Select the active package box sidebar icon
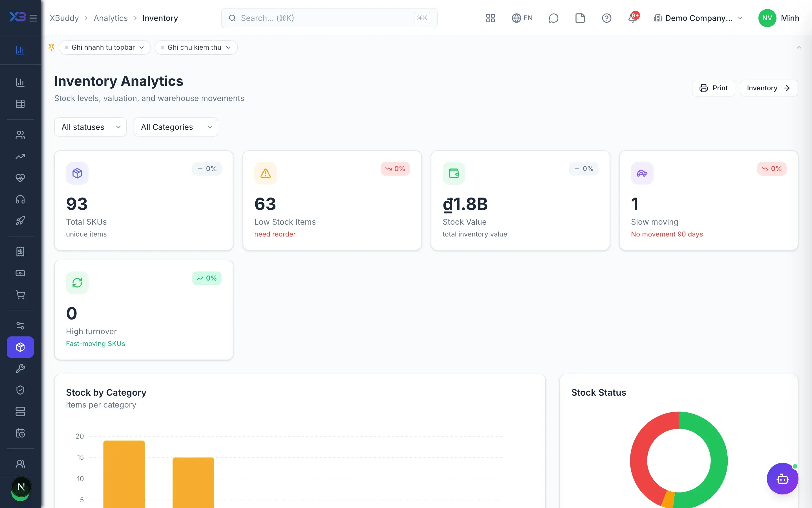 20,347
